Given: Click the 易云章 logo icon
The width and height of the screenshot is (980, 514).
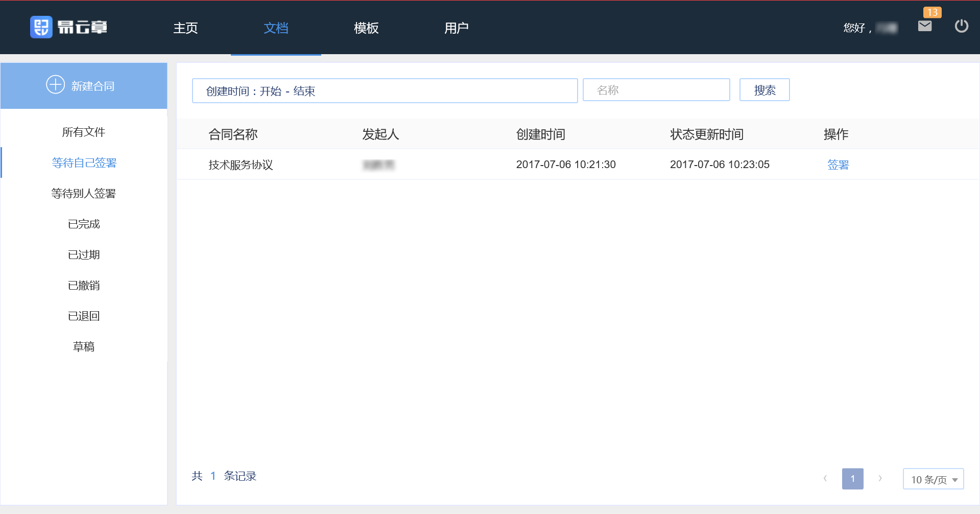Looking at the screenshot, I should [41, 27].
